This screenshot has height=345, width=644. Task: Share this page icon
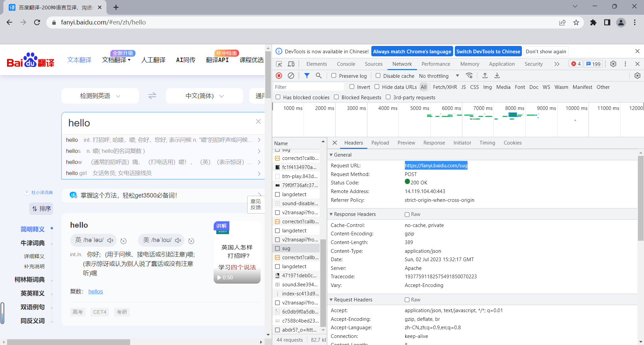[562, 22]
